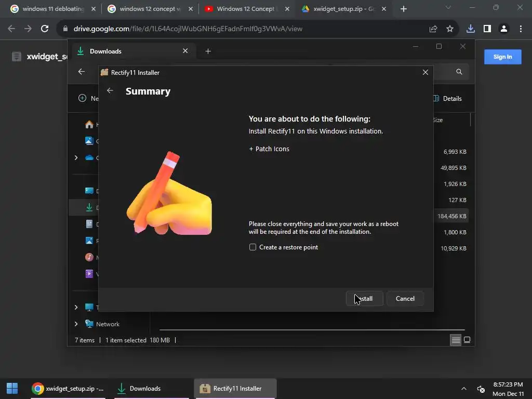The width and height of the screenshot is (532, 399).
Task: Click the Sign in button on Google Drive
Action: (502, 57)
